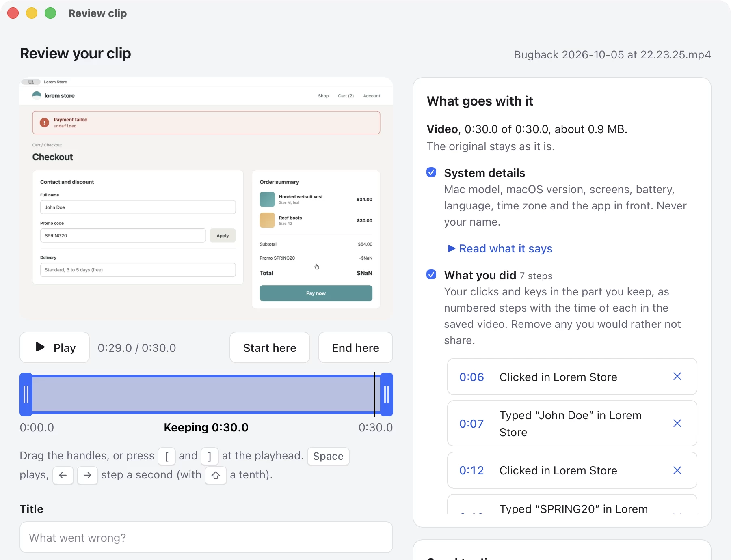Click the 0:07 step timestamp
This screenshot has height=560, width=731.
click(x=471, y=424)
